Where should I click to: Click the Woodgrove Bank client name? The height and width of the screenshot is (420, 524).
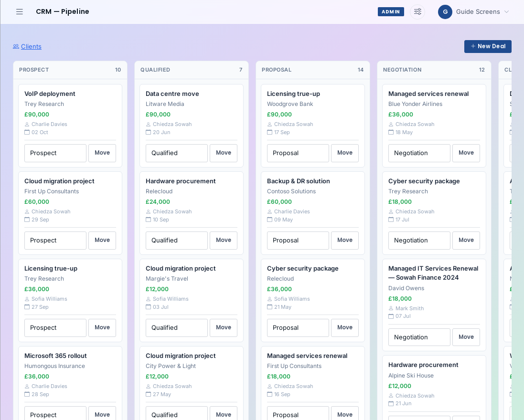click(290, 104)
